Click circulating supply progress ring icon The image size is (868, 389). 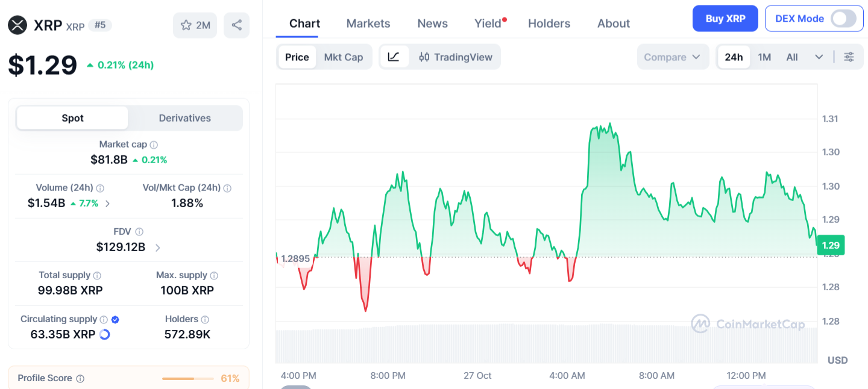[104, 334]
